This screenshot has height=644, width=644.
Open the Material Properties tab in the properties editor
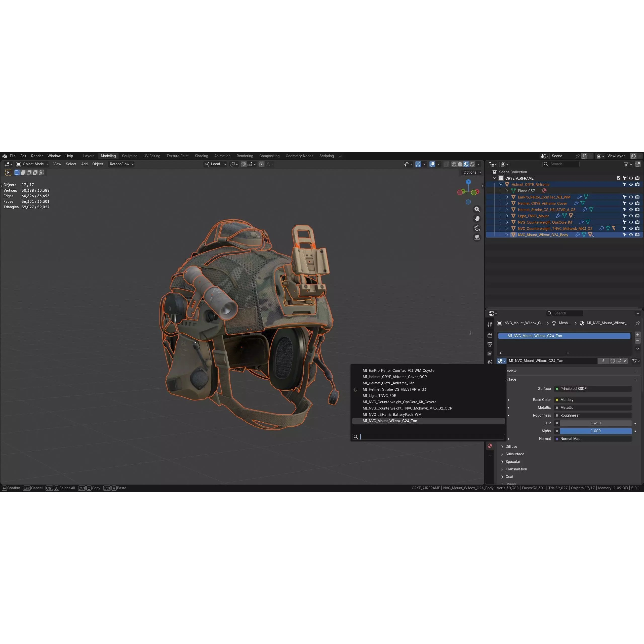[x=490, y=446]
